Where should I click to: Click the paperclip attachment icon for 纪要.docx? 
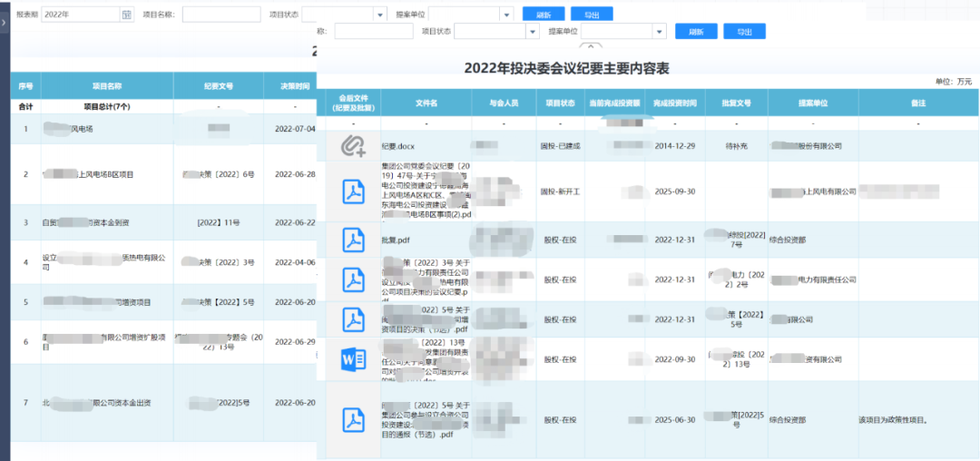click(x=353, y=146)
